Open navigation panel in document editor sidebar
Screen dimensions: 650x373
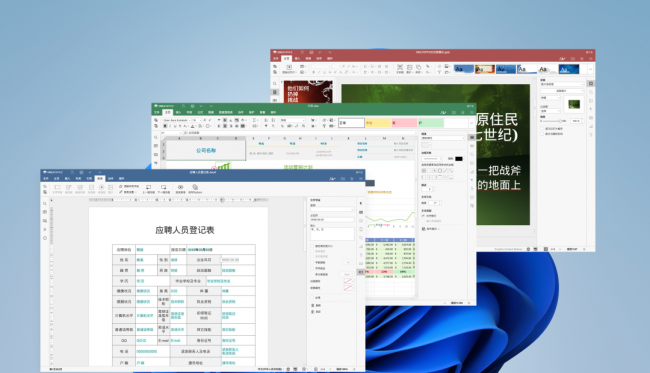(x=45, y=229)
